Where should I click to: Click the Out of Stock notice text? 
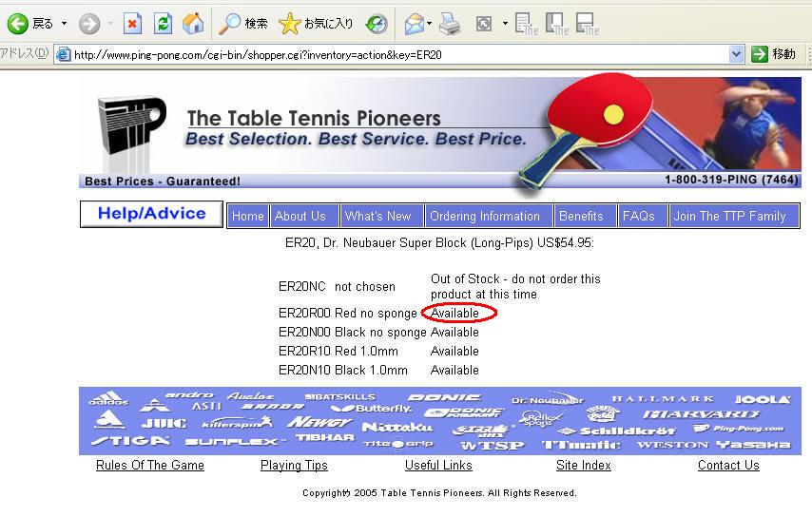click(515, 286)
